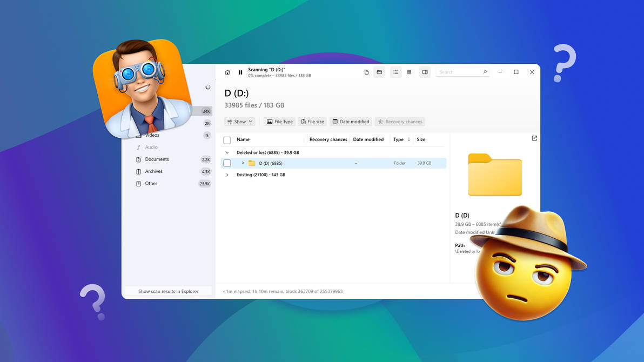Expand the D (D) (6885) folder
This screenshot has width=644, height=362.
coord(243,163)
